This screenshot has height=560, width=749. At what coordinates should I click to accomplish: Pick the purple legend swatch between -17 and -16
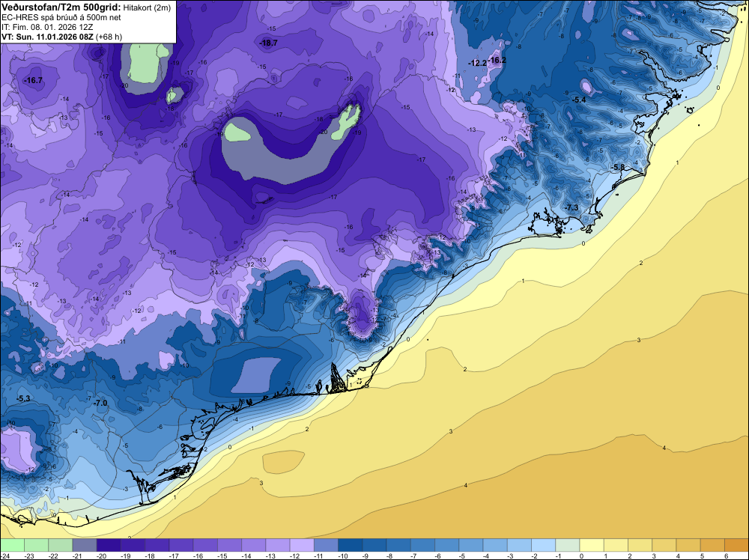click(181, 545)
